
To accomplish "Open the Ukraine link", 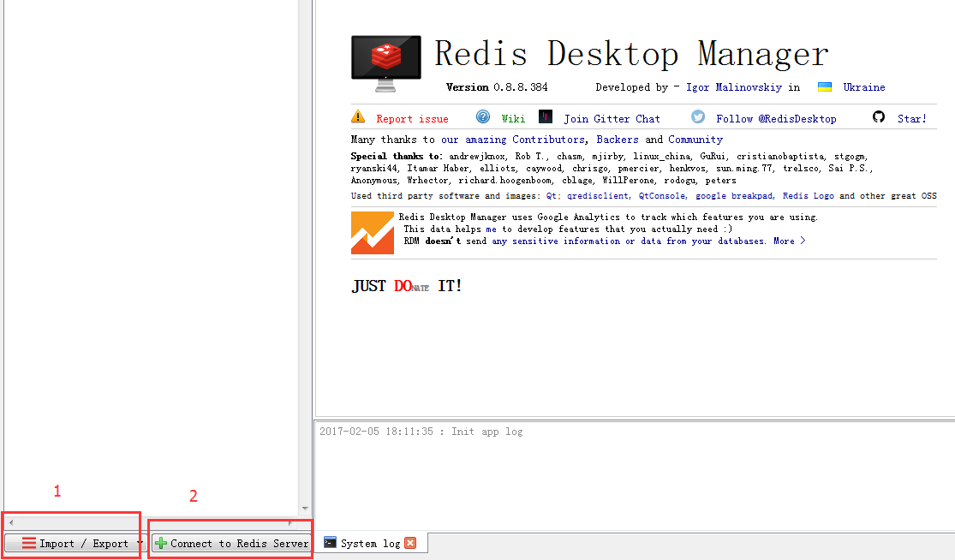I will [x=863, y=87].
